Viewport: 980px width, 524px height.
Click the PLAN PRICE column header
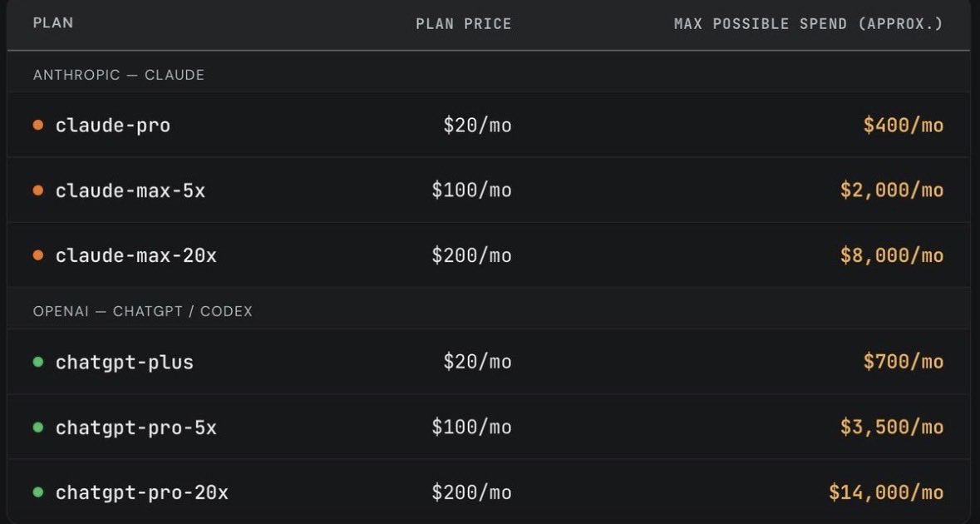pyautogui.click(x=464, y=24)
